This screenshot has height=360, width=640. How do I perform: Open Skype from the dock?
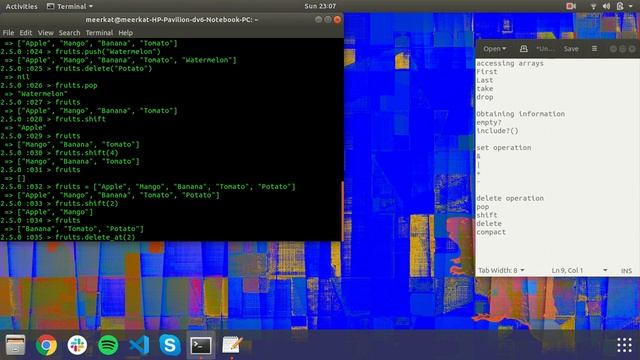click(x=170, y=345)
